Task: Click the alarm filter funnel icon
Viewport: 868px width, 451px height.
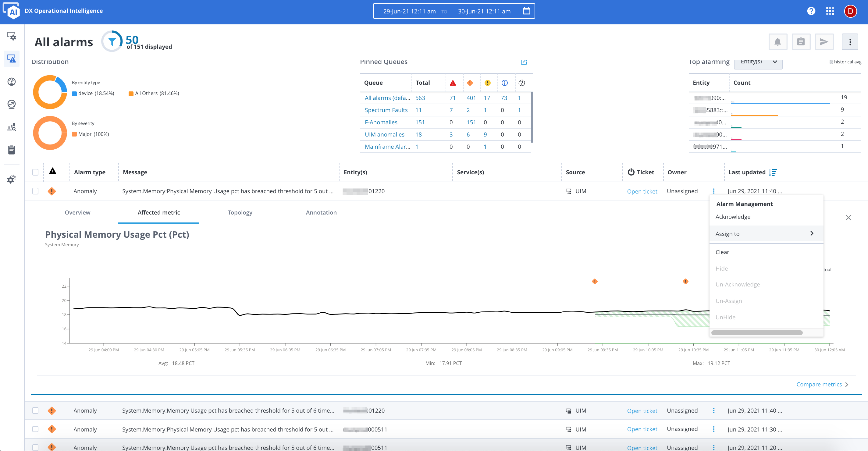Action: pos(112,41)
